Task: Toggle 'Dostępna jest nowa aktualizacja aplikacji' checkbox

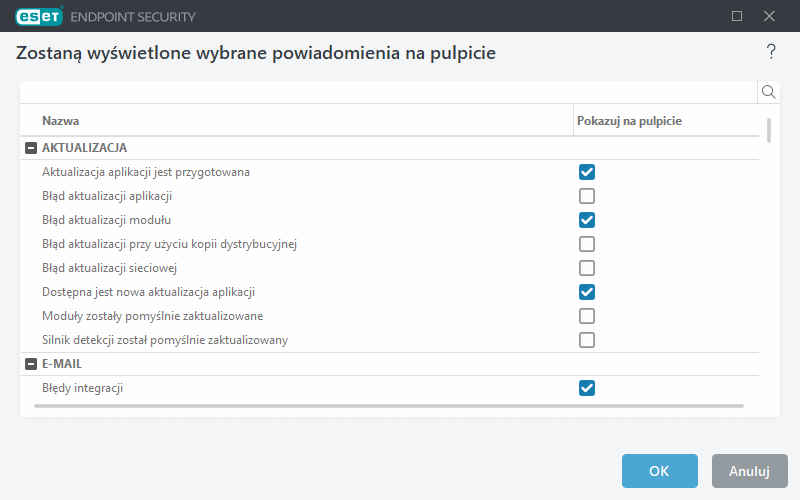Action: coord(587,292)
